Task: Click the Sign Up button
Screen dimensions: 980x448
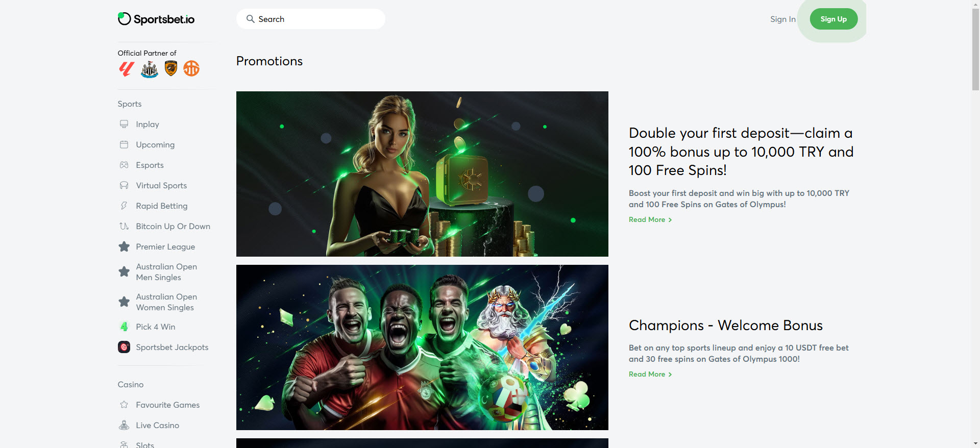Action: (834, 19)
